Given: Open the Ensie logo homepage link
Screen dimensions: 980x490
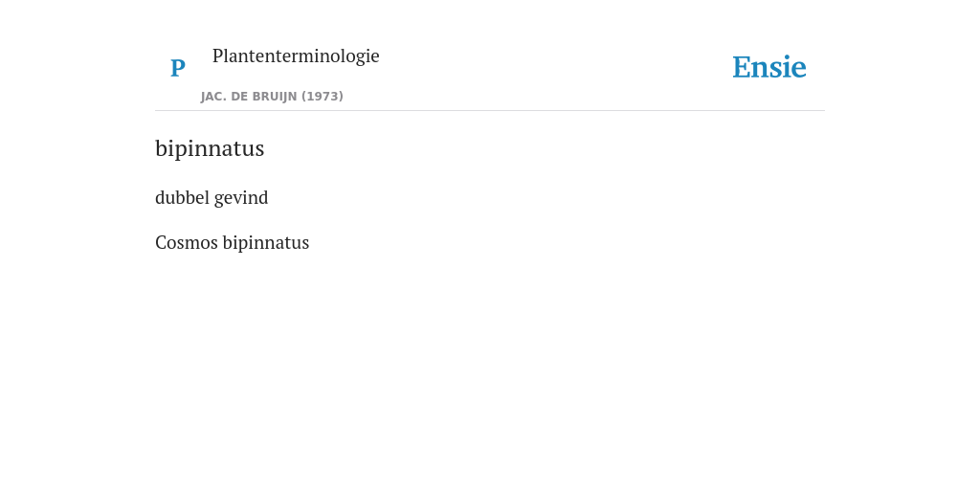Looking at the screenshot, I should tap(768, 67).
